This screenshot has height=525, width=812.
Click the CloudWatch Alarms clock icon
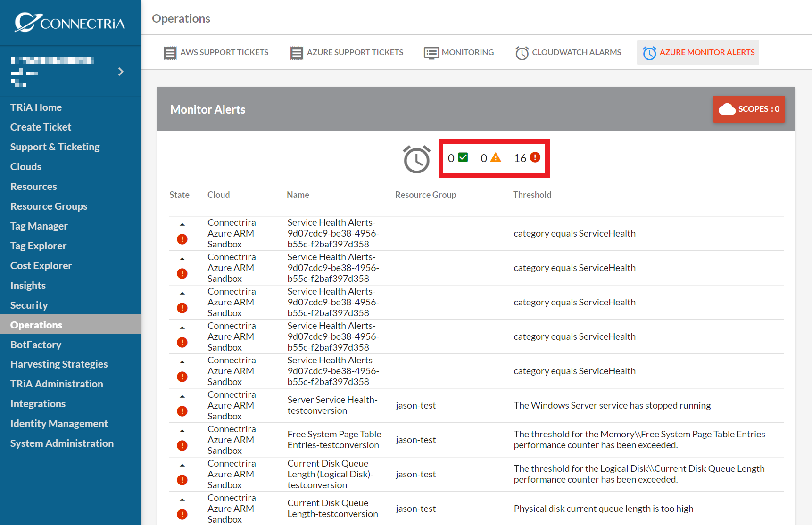pyautogui.click(x=522, y=53)
